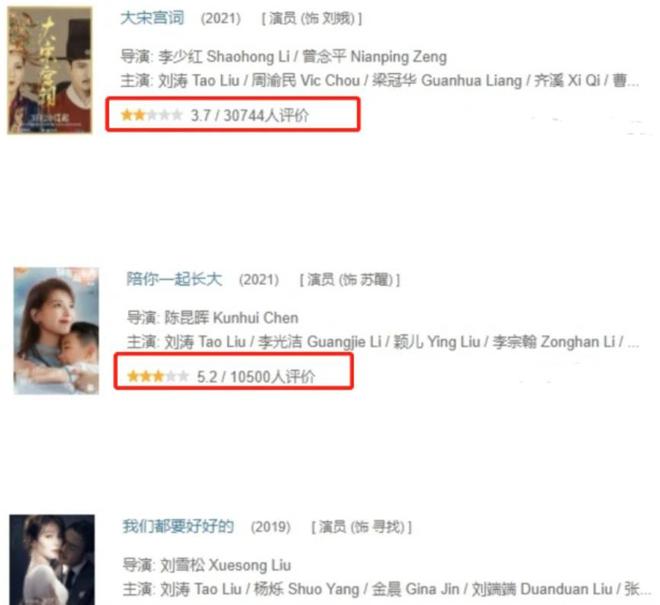The image size is (660, 605).
Task: Open the 大宋宫词 title link
Action: [x=152, y=19]
